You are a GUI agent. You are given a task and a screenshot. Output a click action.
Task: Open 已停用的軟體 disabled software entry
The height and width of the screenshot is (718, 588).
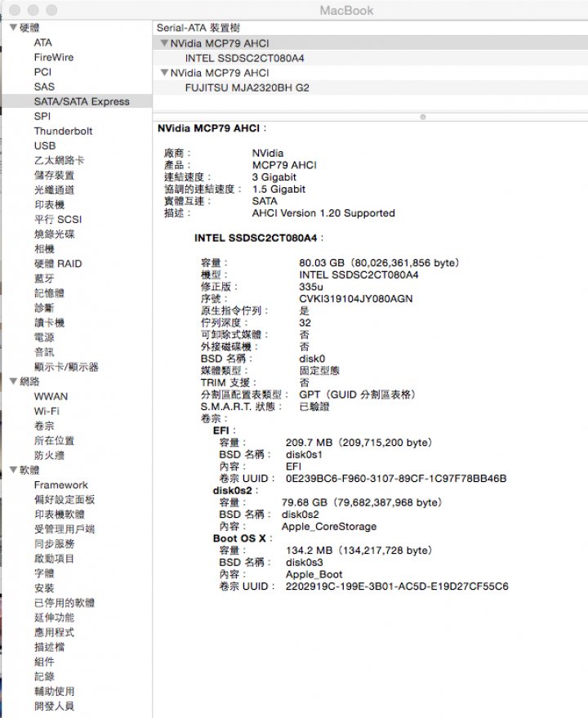point(65,603)
